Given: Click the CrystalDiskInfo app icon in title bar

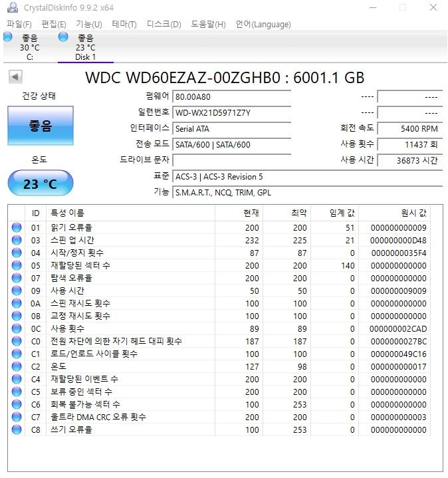Looking at the screenshot, I should (12, 7).
